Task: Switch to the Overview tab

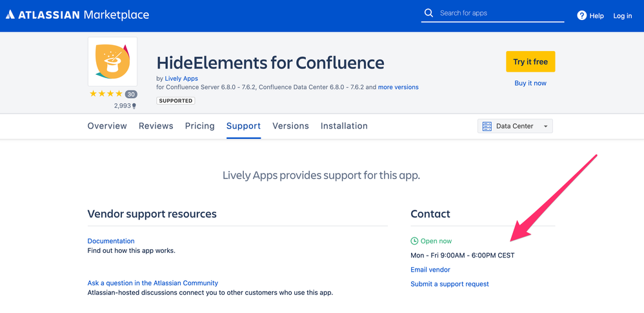Action: coord(107,126)
